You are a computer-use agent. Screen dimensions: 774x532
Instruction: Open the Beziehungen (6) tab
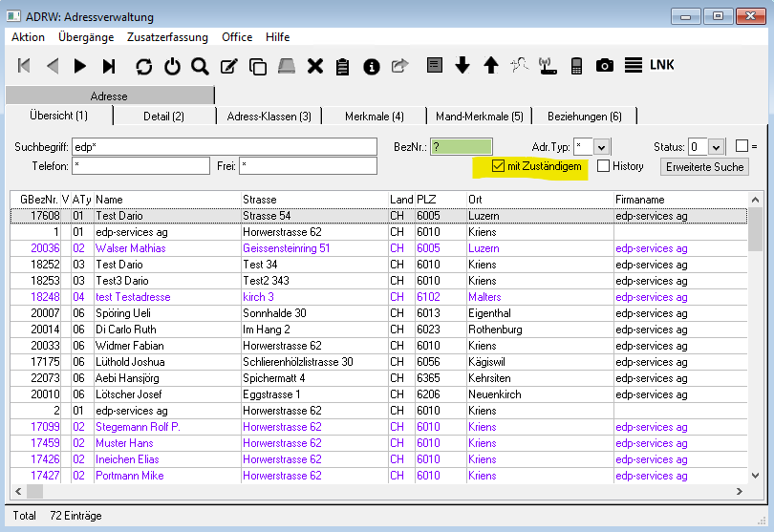pos(584,116)
